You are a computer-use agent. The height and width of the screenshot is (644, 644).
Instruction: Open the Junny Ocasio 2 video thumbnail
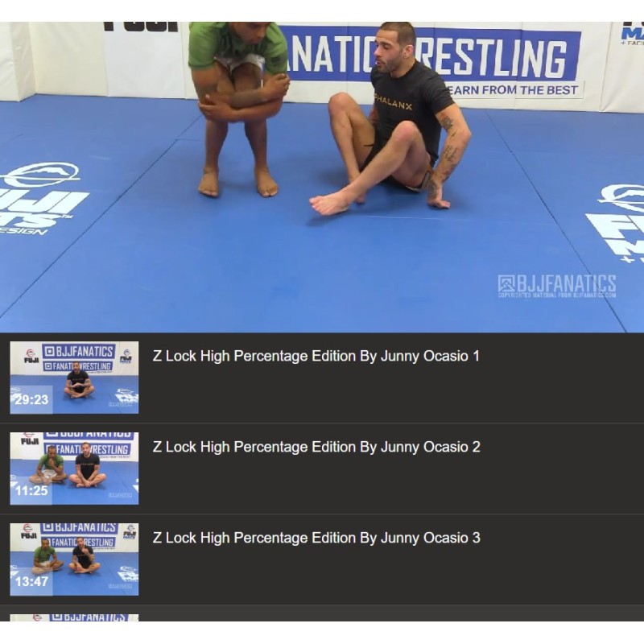(74, 469)
